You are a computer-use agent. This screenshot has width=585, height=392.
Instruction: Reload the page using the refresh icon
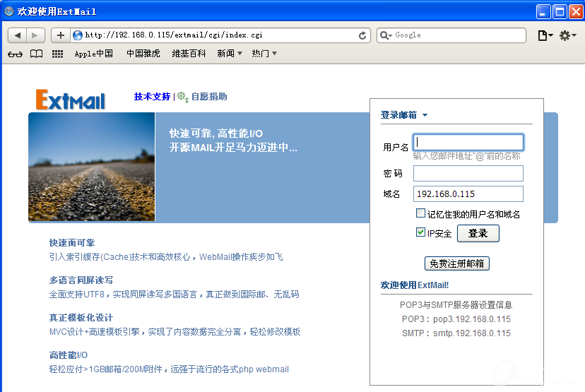(363, 35)
